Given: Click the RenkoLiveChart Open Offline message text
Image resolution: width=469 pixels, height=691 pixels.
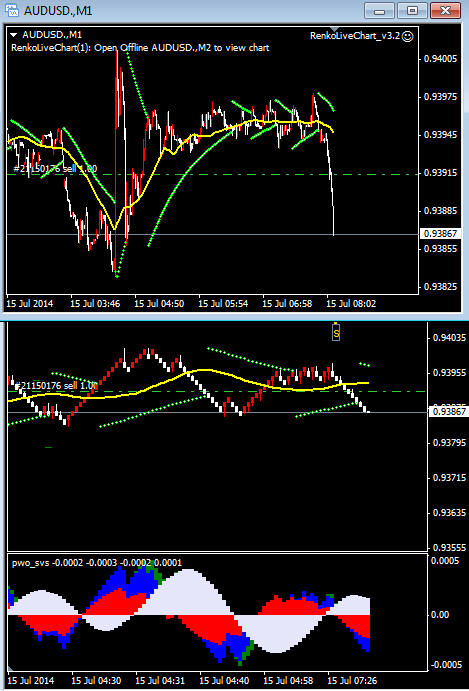Looking at the screenshot, I should (x=141, y=48).
